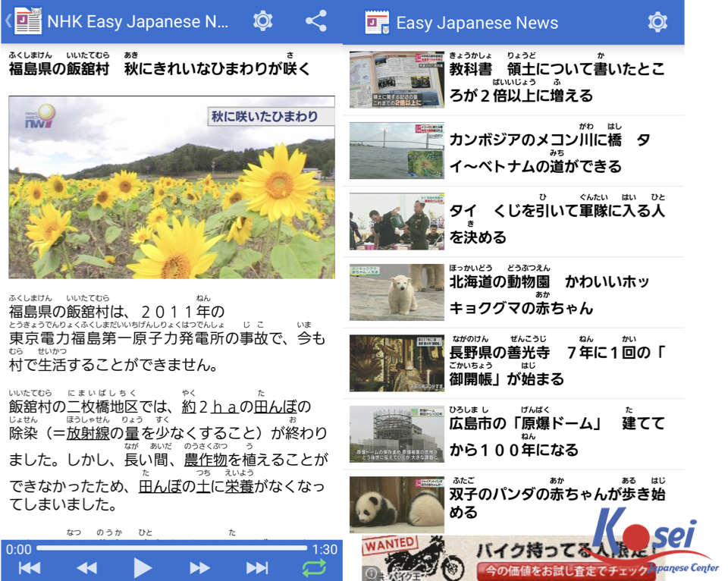Rewind the article audio
This screenshot has height=581, width=728.
point(86,567)
